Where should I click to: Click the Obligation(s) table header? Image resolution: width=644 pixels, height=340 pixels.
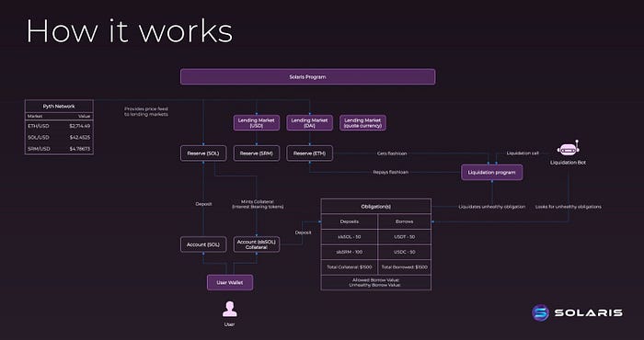375,206
